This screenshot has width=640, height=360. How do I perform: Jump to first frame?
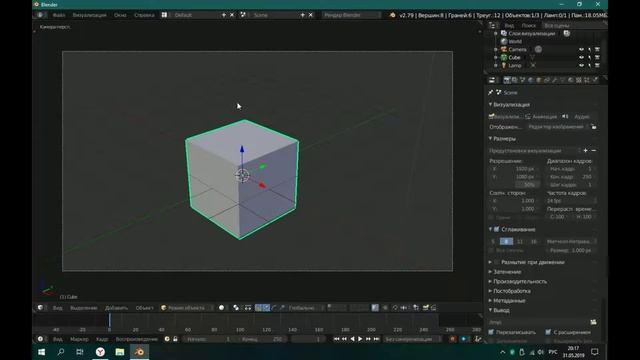(x=336, y=339)
